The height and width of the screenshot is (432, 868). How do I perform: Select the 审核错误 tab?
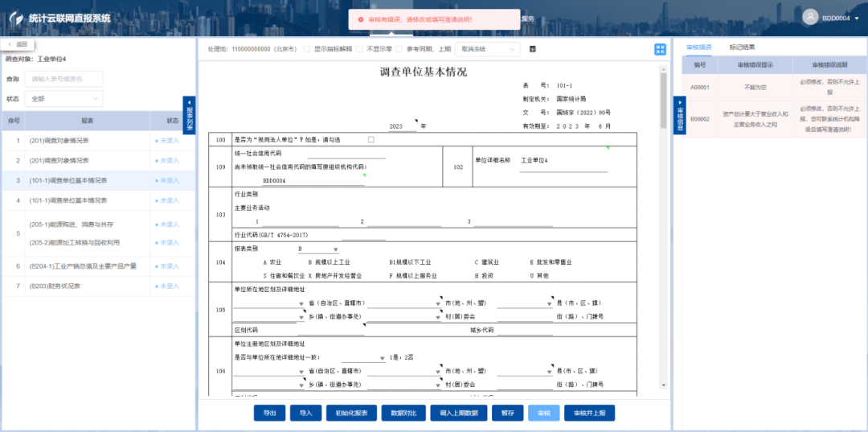click(698, 47)
